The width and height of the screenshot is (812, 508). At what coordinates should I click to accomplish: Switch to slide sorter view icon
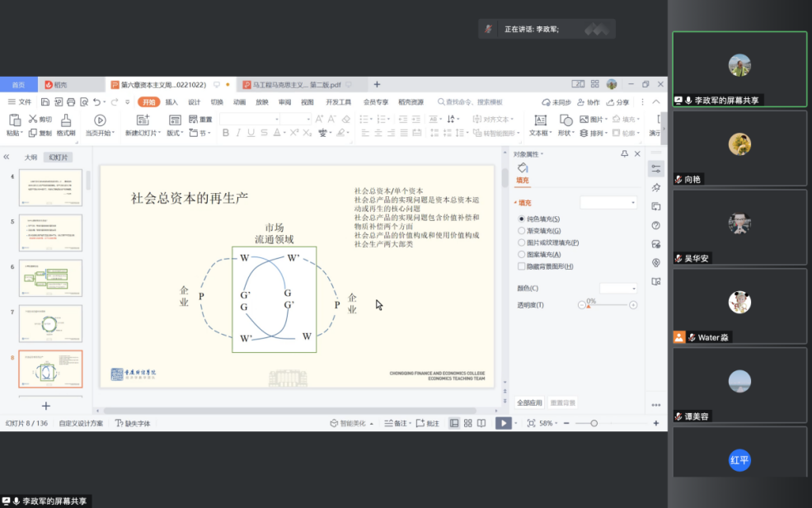467,423
